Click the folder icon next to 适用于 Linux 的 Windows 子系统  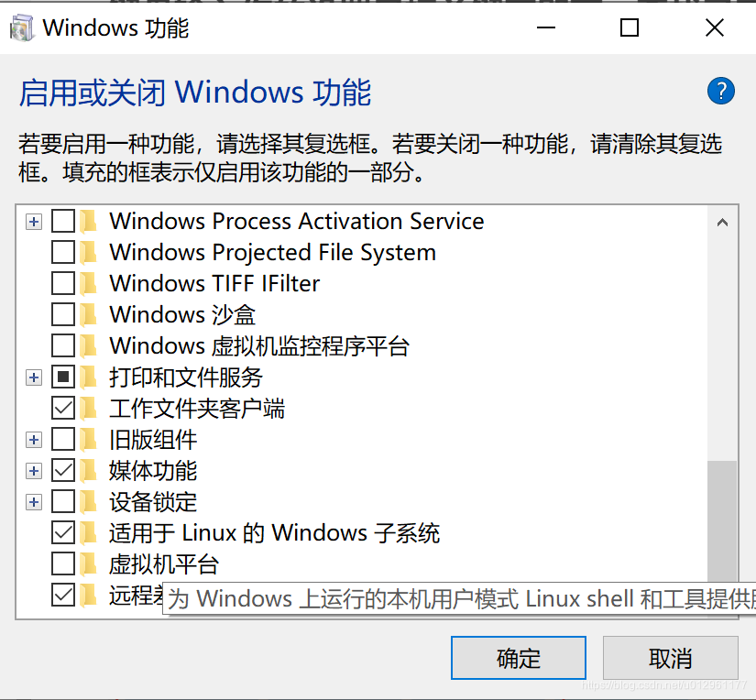pyautogui.click(x=89, y=532)
